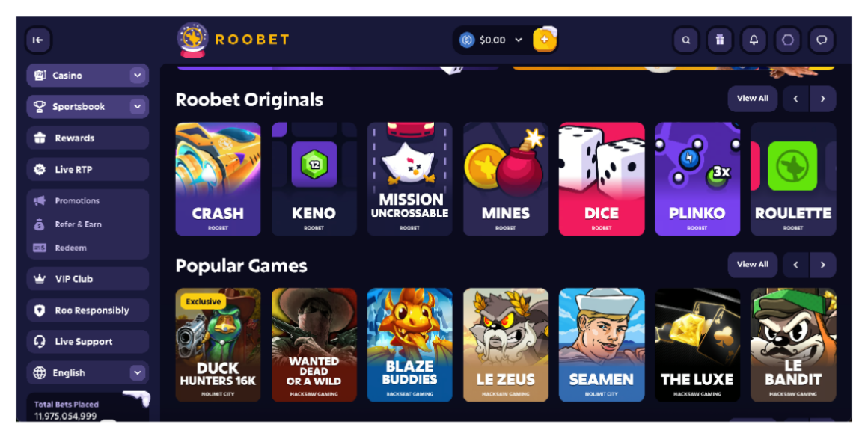Open the gift rewards icon in the header
The image size is (868, 439).
(720, 40)
